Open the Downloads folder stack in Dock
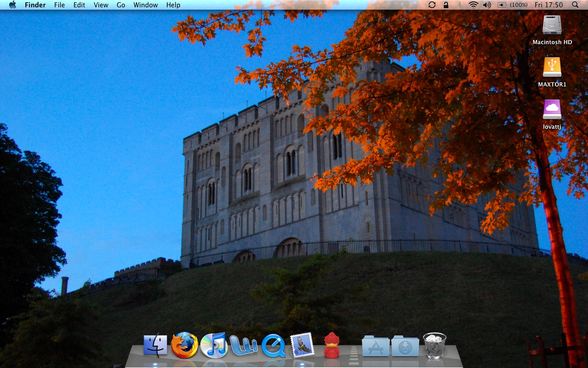 [x=405, y=346]
